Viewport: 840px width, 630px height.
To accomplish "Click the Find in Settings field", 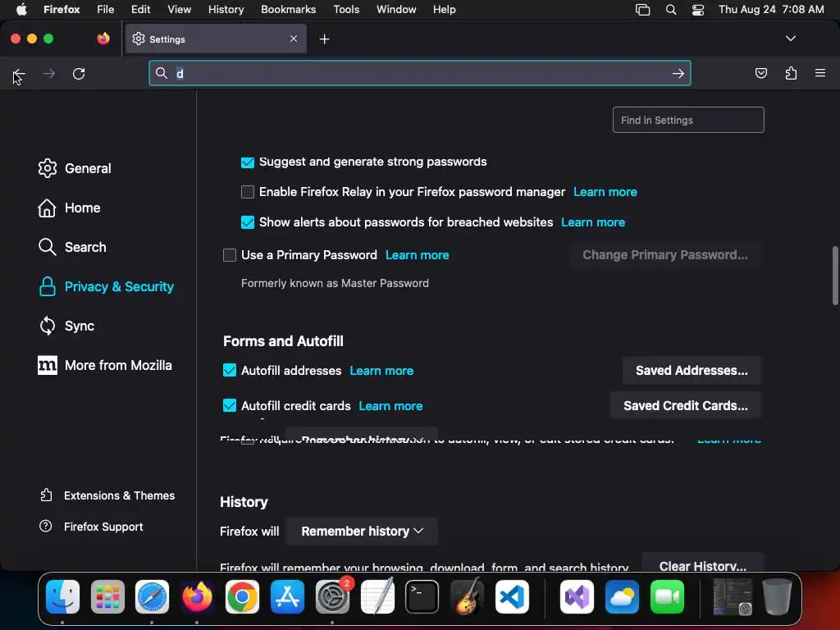I will click(688, 120).
